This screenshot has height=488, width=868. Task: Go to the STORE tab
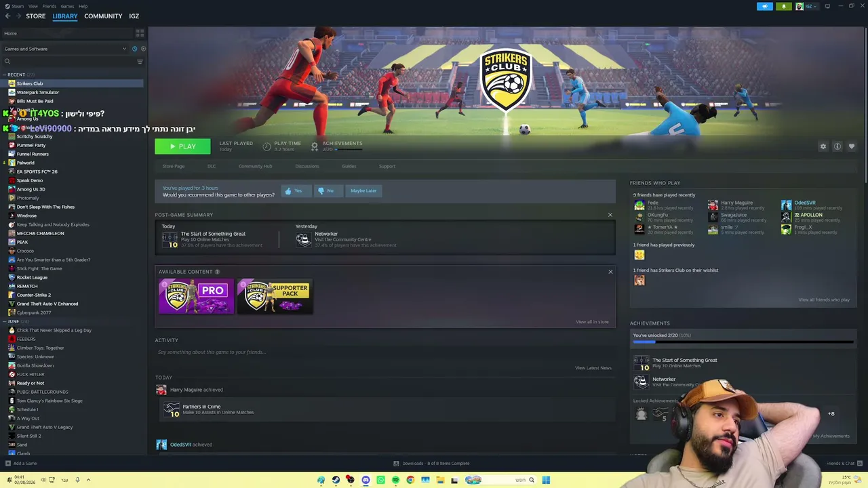(36, 16)
